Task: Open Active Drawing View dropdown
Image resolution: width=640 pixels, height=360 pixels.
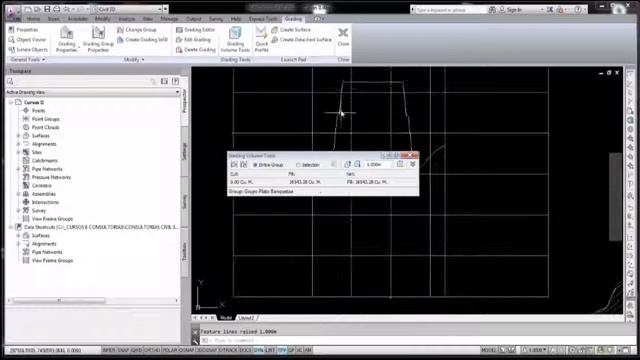Action: [177, 92]
